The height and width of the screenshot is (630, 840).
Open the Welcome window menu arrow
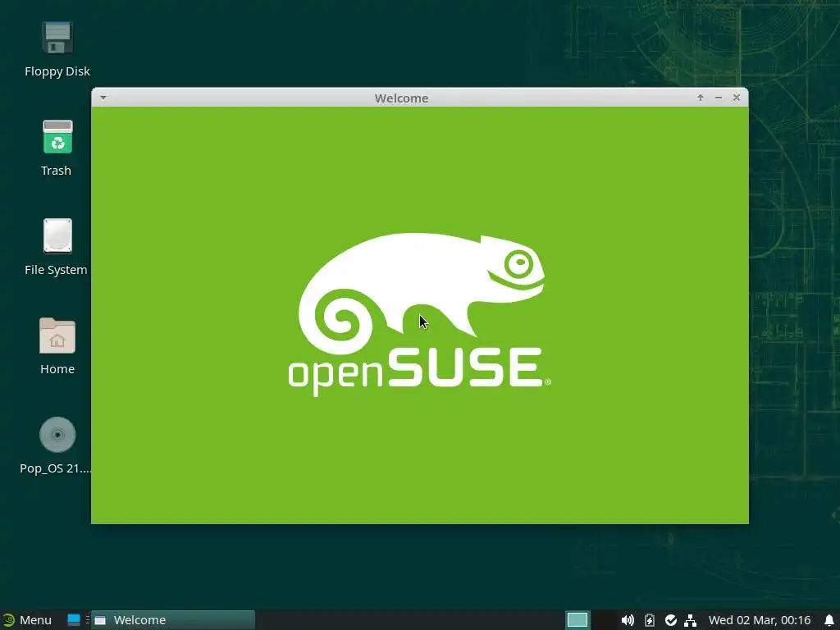pos(103,98)
